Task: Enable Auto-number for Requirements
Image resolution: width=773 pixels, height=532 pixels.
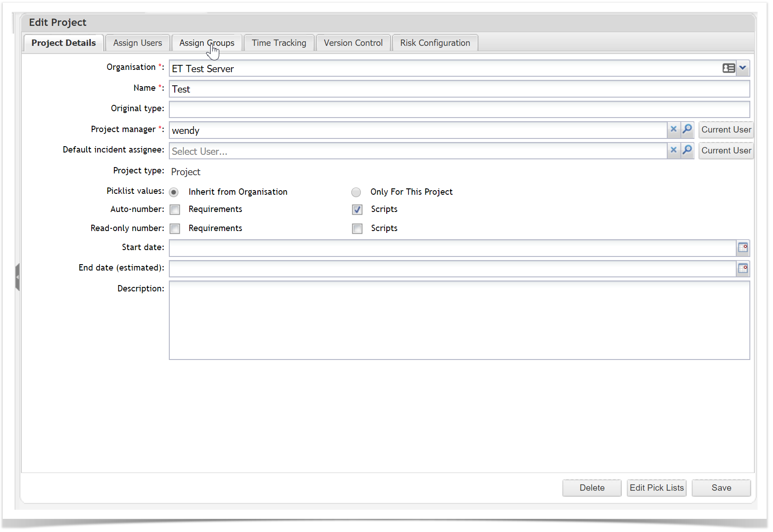Action: coord(175,210)
